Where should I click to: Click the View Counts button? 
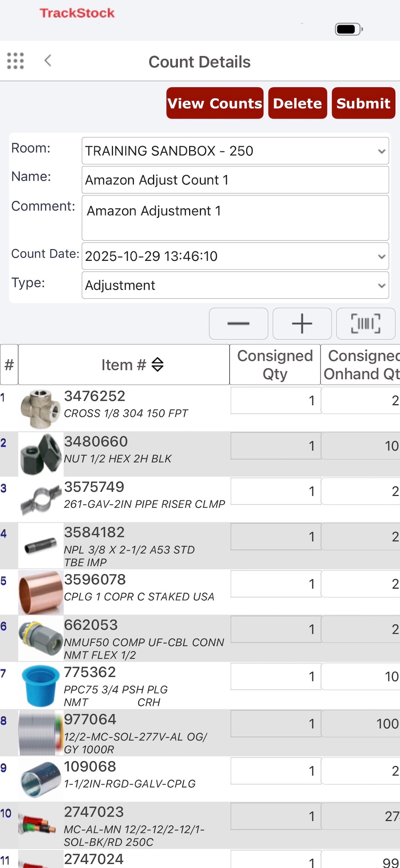[x=215, y=103]
